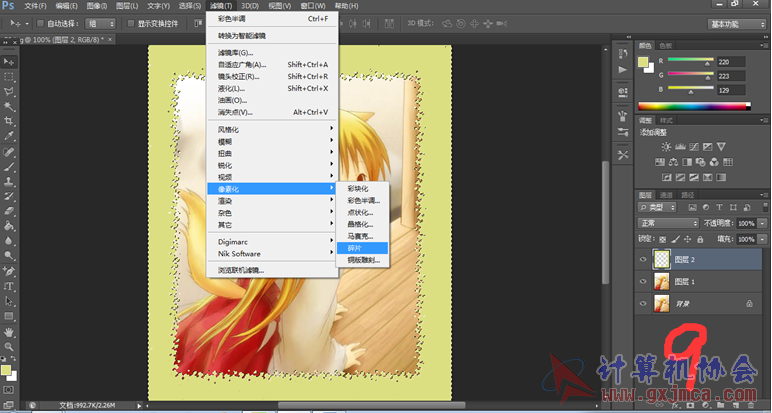Choose 转换为智能滤镜 entry

[272, 36]
